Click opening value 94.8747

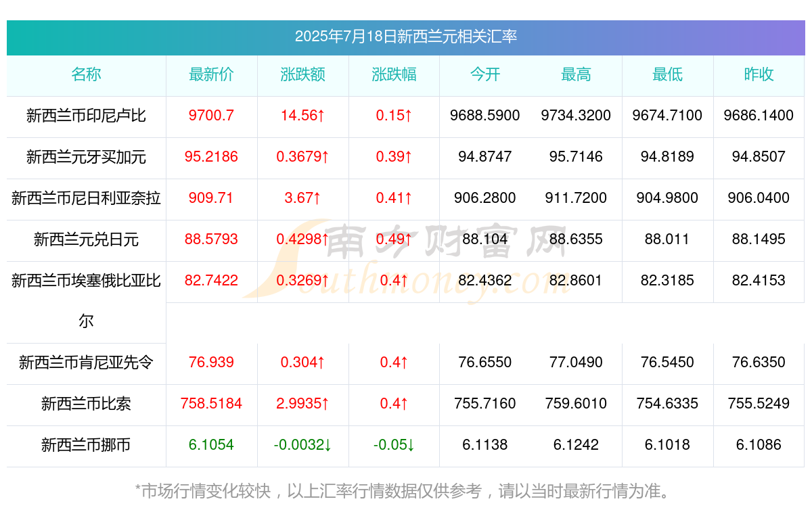point(485,157)
